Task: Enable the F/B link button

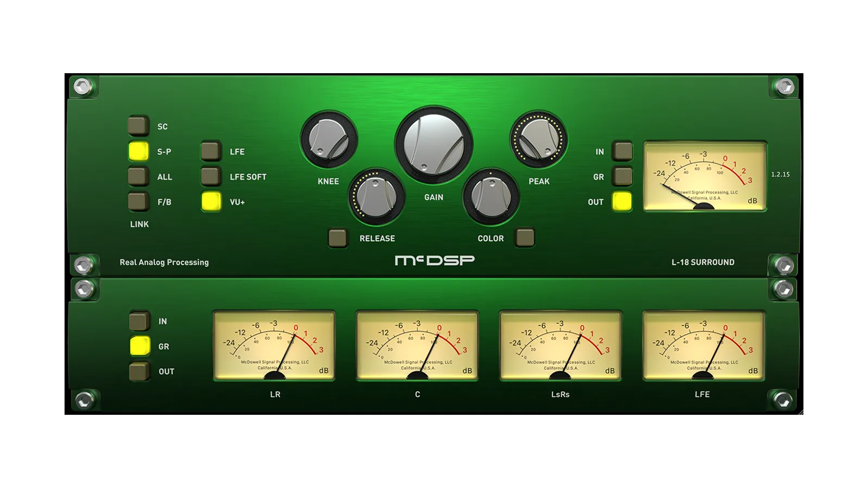Action: click(138, 202)
